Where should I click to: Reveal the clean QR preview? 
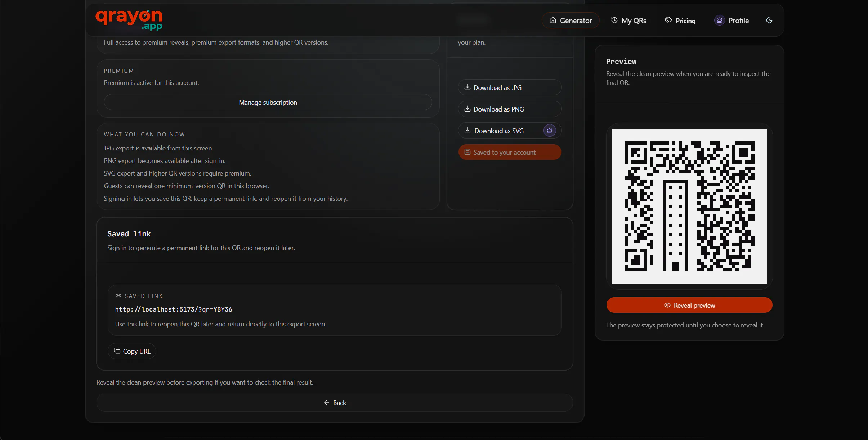pos(689,305)
